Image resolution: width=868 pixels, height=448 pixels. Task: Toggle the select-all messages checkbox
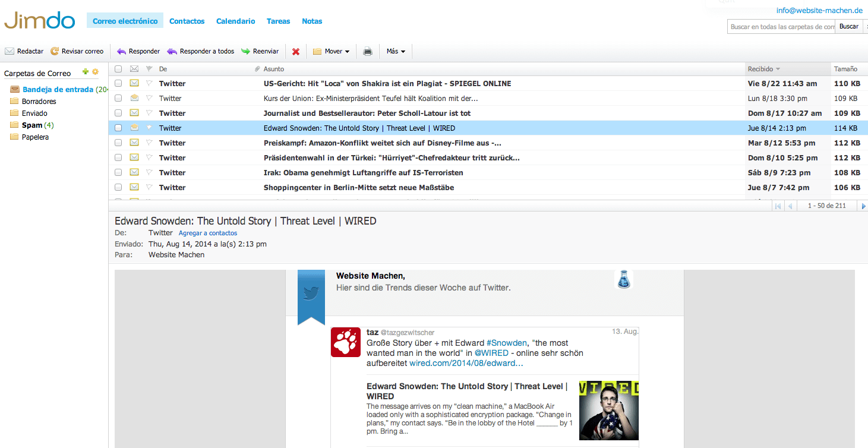pyautogui.click(x=118, y=69)
